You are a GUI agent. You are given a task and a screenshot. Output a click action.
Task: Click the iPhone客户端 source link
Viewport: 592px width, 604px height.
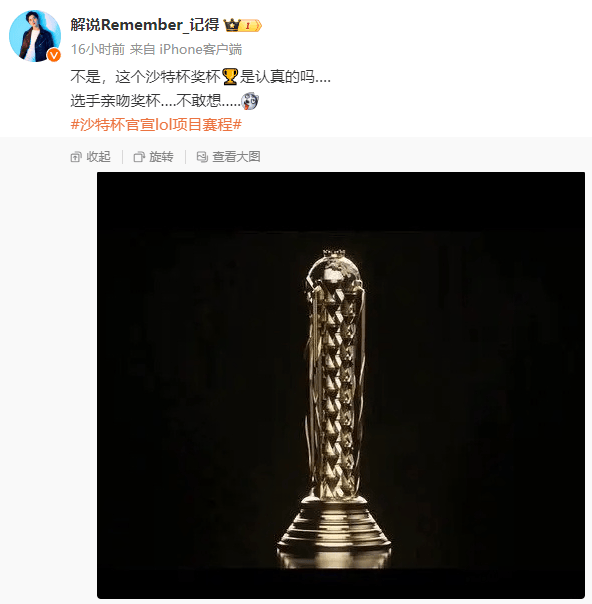pyautogui.click(x=201, y=49)
